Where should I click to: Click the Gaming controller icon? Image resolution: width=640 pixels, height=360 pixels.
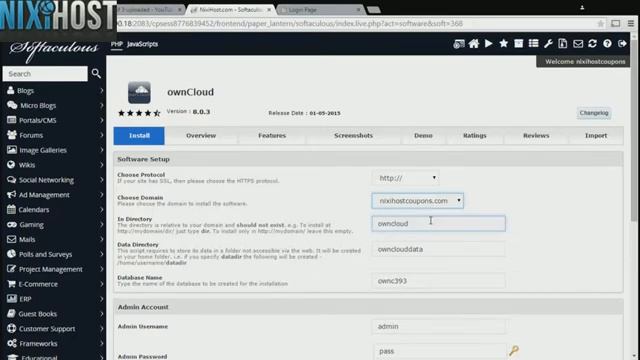tap(12, 224)
